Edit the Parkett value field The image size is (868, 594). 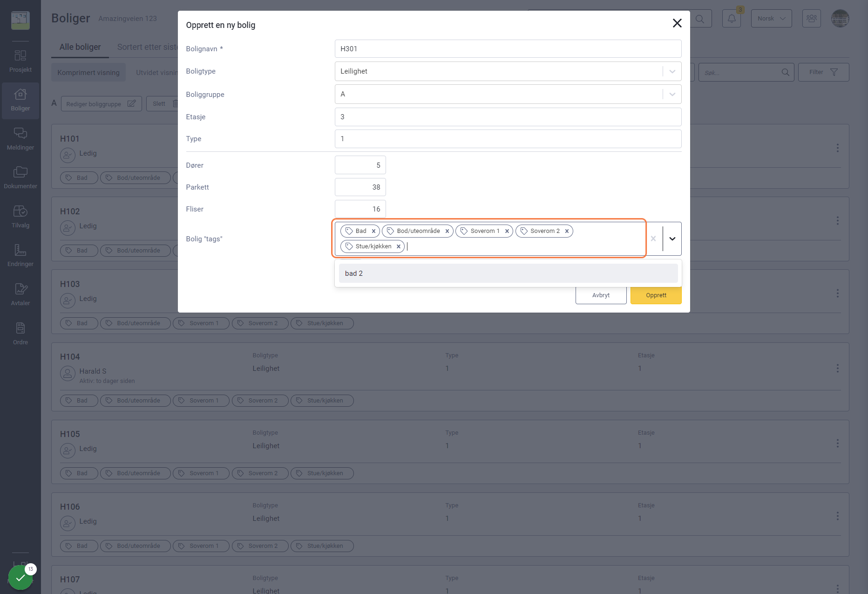tap(360, 187)
